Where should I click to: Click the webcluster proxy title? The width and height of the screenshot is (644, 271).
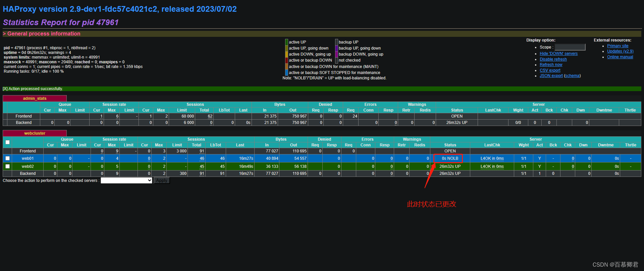click(35, 133)
